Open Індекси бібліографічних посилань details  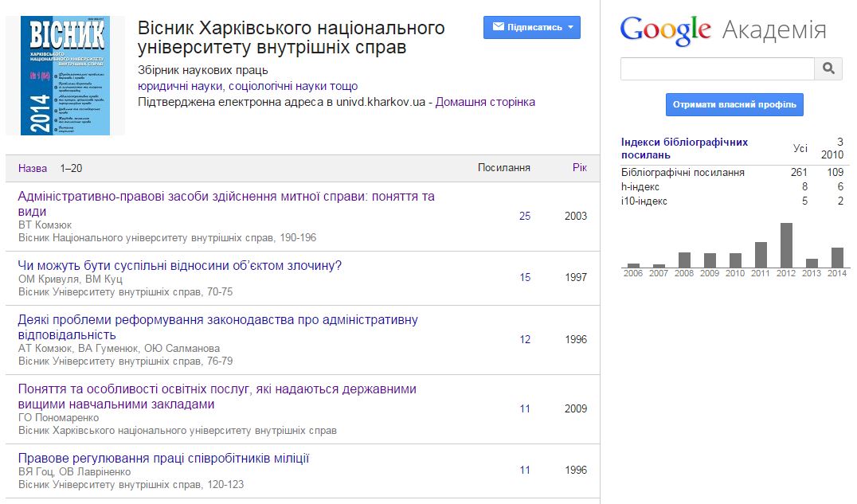click(x=684, y=148)
